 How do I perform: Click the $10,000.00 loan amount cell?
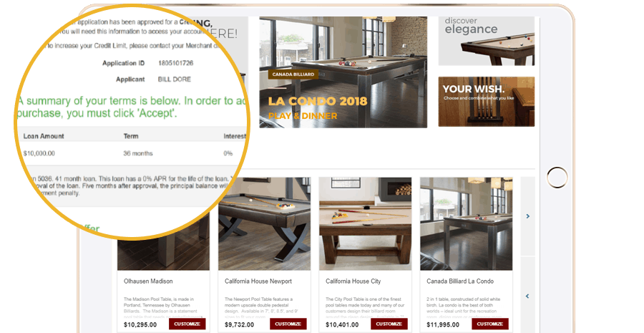39,153
